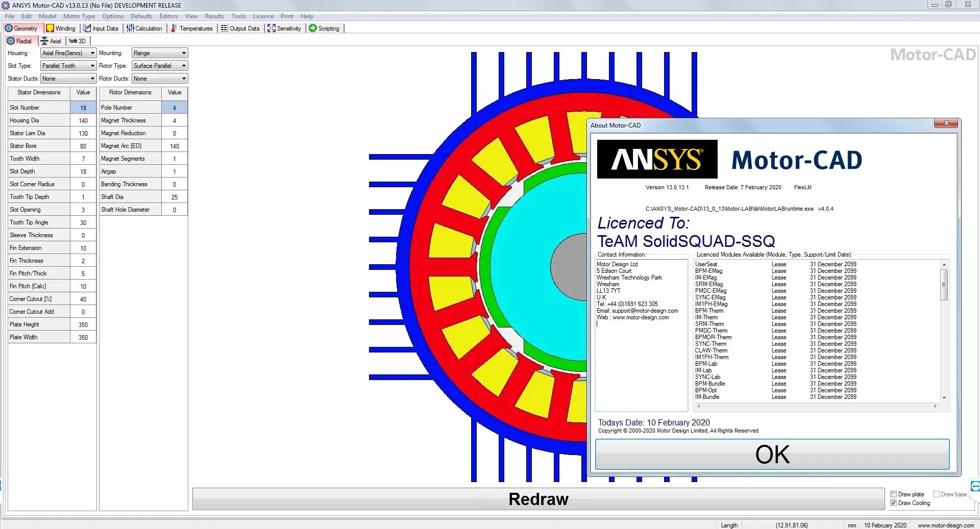Screen dimensions: 980x529
Task: Click the www.motor-design.com status bar link
Action: 946,525
